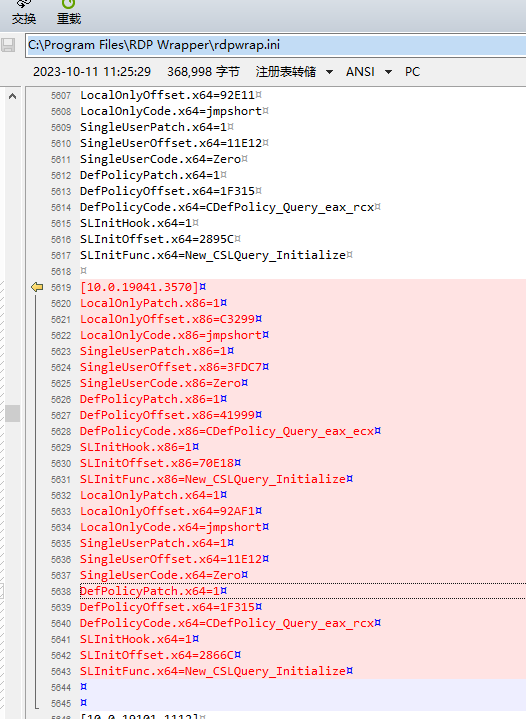The width and height of the screenshot is (526, 719).
Task: Click line SingleUserCode.x64=Zero at 5611
Action: pos(161,159)
